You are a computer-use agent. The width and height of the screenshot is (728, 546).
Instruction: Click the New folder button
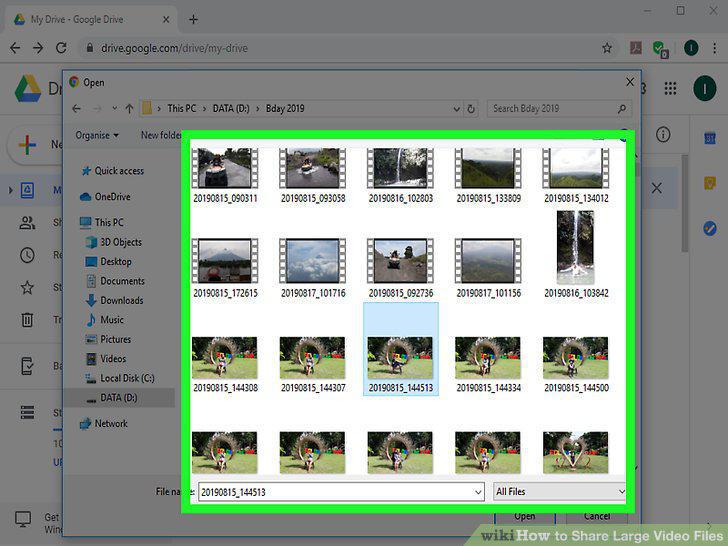tap(161, 135)
